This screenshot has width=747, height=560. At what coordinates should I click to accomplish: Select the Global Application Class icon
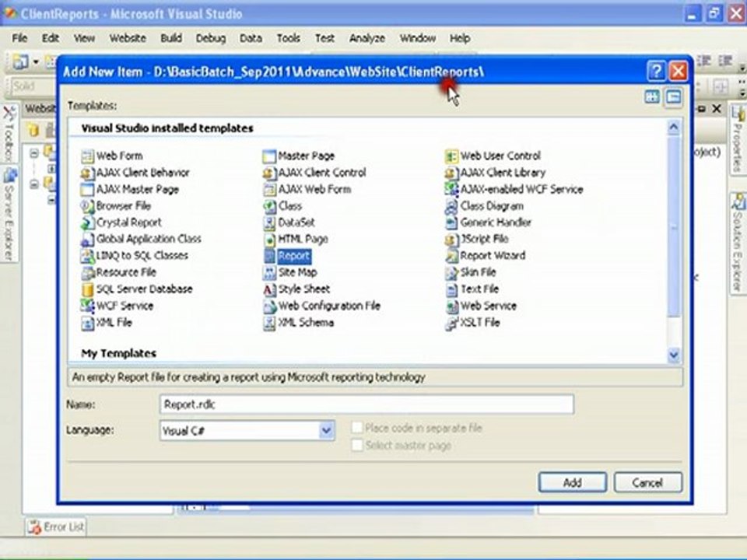pos(87,239)
